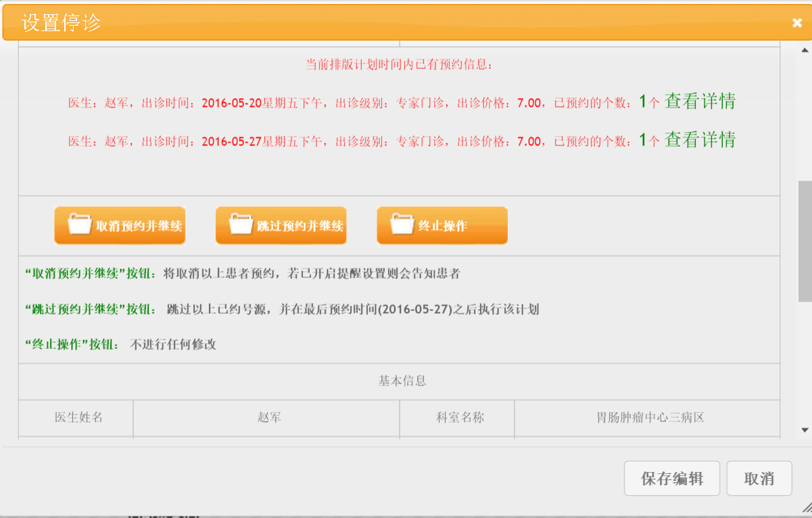Viewport: 812px width, 518px height.
Task: Click folder icon on 取消预约并继续 button
Action: tap(80, 224)
